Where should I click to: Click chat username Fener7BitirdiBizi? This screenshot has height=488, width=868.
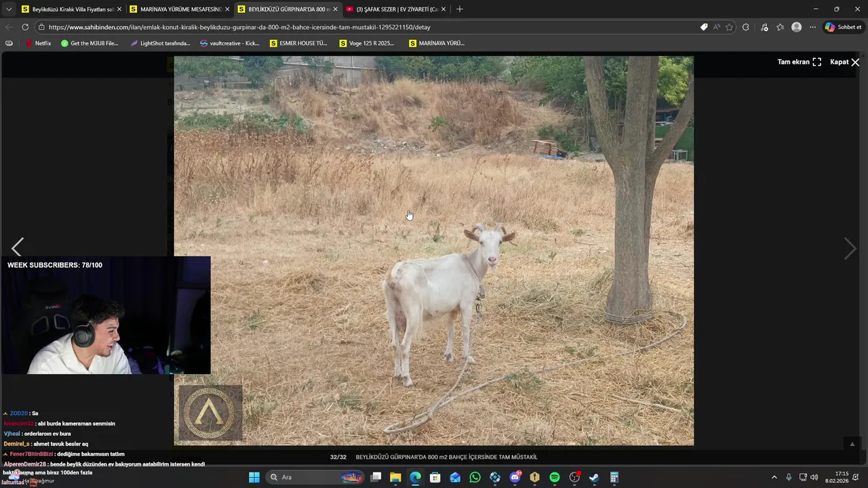click(31, 454)
